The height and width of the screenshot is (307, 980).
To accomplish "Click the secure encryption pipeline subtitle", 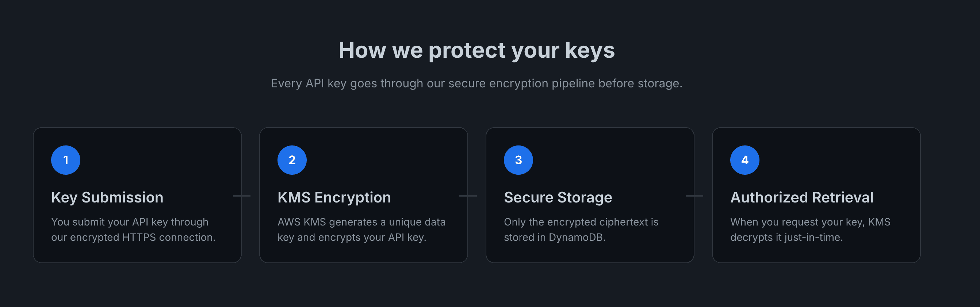I will [x=476, y=83].
